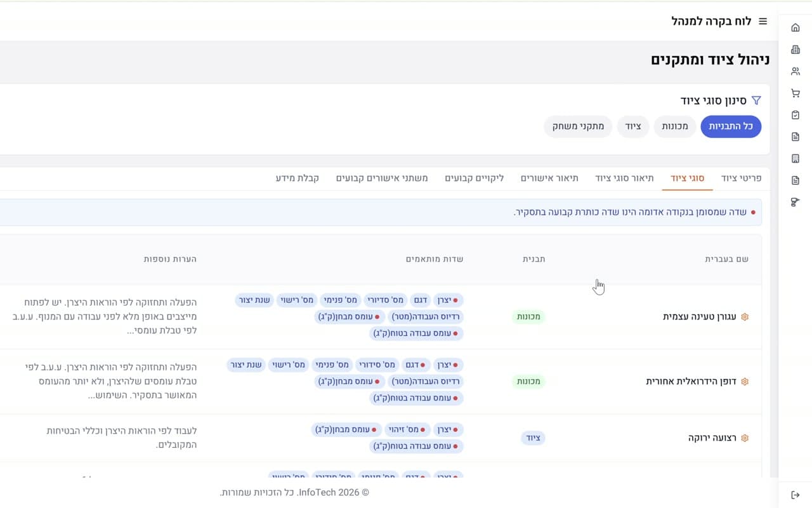Toggle the hamburger menu next to לוח בקרה למנהל
The width and height of the screenshot is (812, 508).
(763, 21)
